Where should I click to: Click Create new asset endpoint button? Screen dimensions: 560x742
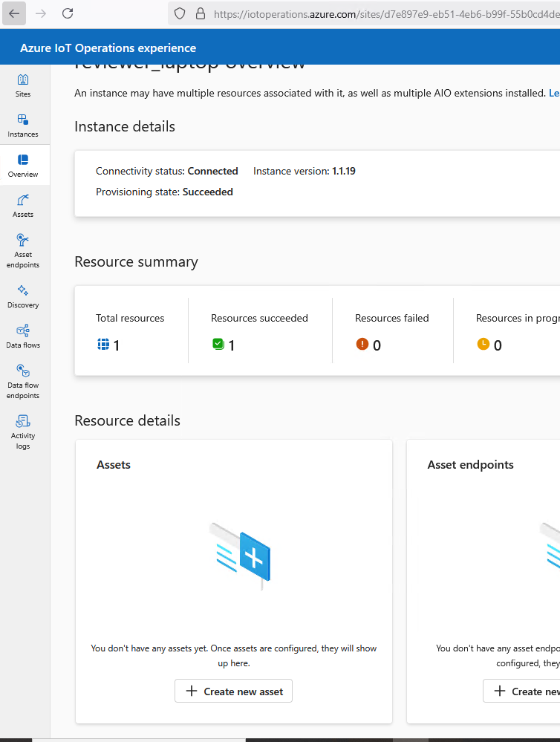[x=521, y=691]
